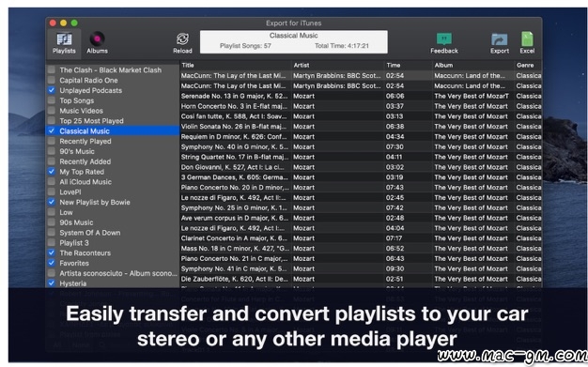This screenshot has width=588, height=367.
Task: Select 3 German Dances, K. 605 row
Action: [361, 177]
